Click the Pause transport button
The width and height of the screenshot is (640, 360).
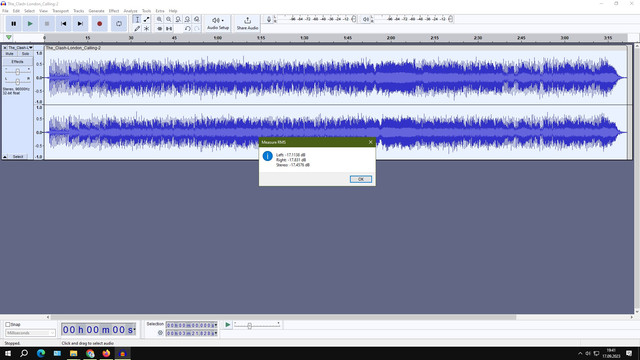pos(13,24)
